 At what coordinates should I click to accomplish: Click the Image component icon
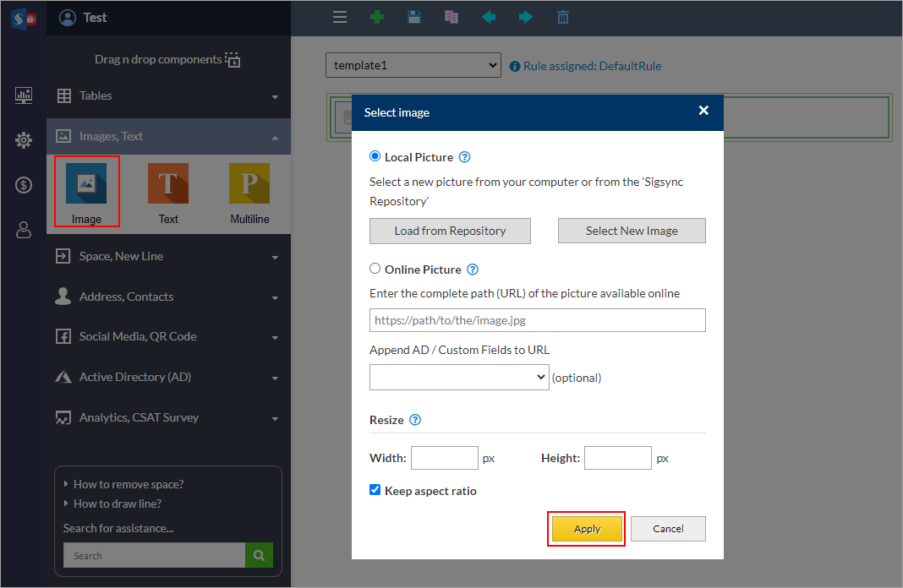pyautogui.click(x=86, y=183)
